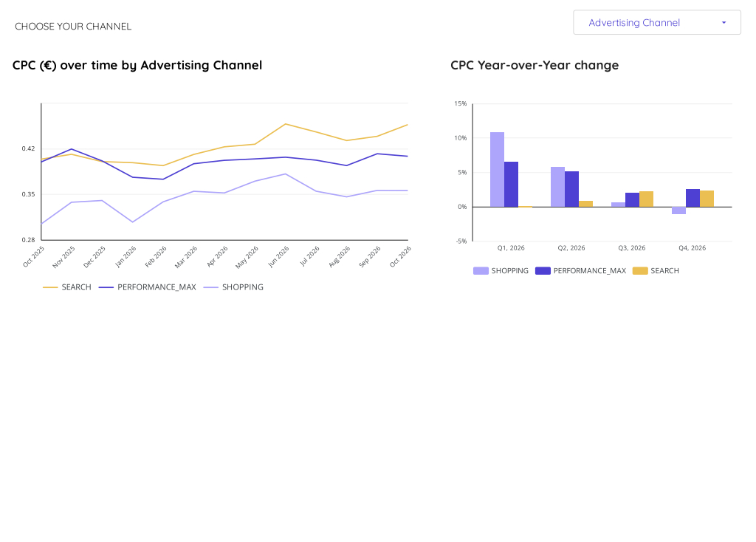Click the Q2, 2026 PERFORMANCE_MAX bar
The image size is (756, 542).
pos(572,190)
